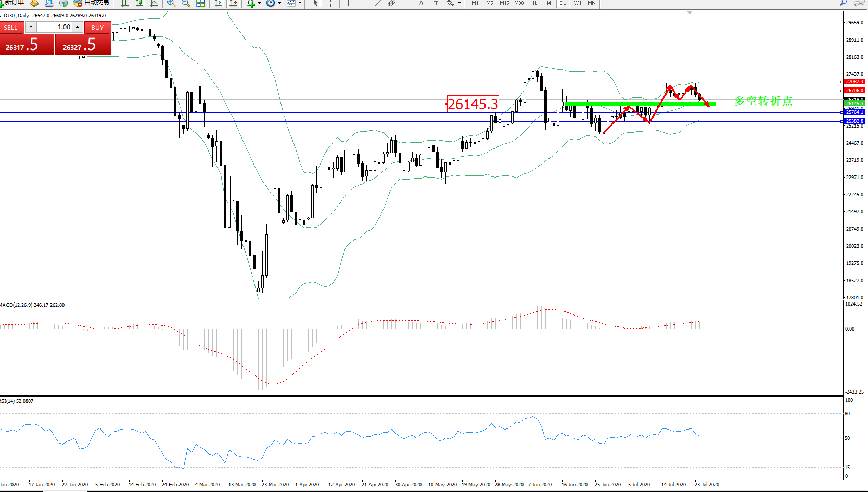Viewport: 868px width, 492px height.
Task: Click the search magnifier in top right
Action: (x=844, y=3)
